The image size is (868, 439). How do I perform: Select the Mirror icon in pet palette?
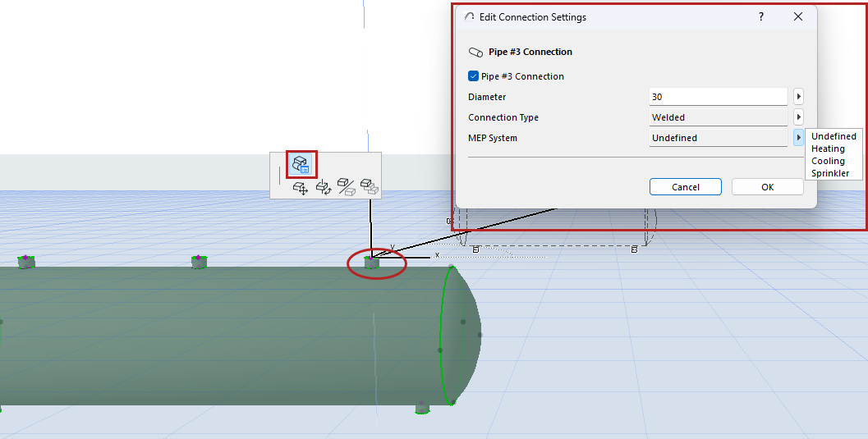point(346,187)
